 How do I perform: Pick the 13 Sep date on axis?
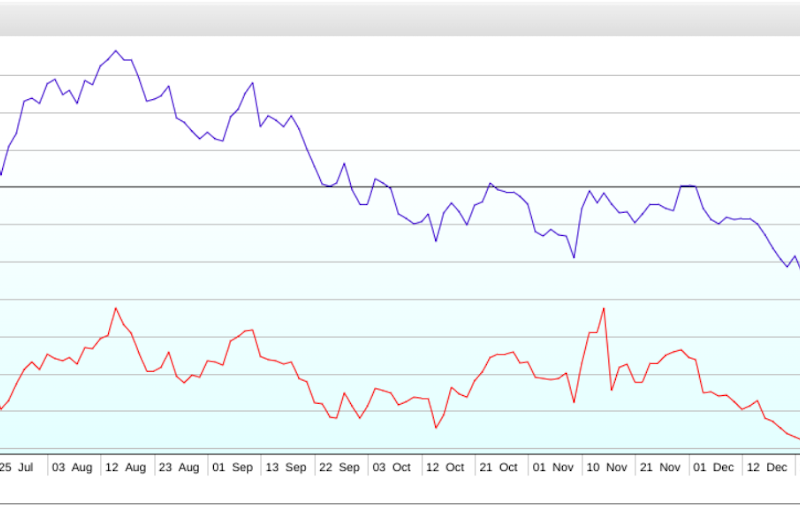[x=285, y=467]
